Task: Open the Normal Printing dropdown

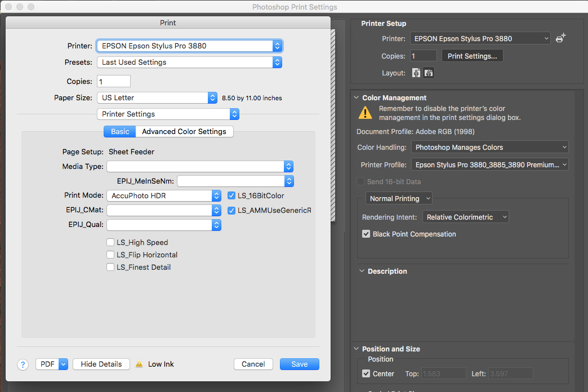Action: pyautogui.click(x=399, y=198)
